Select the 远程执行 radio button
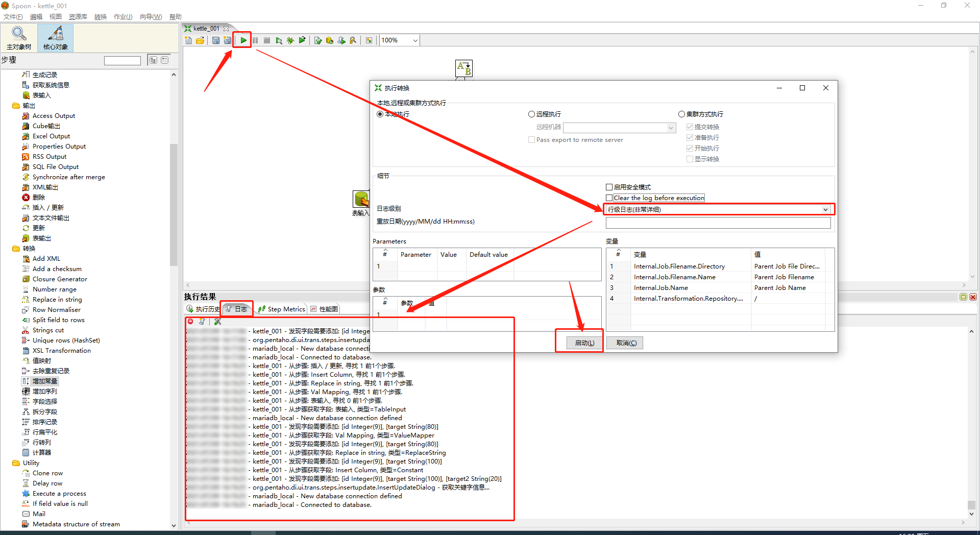 click(x=531, y=114)
